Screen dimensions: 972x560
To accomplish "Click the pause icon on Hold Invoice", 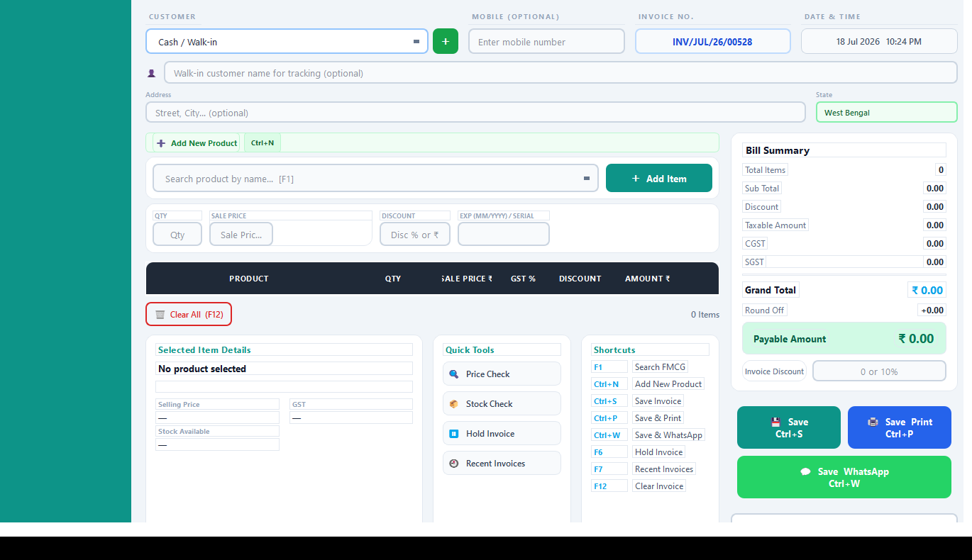I will coord(454,434).
